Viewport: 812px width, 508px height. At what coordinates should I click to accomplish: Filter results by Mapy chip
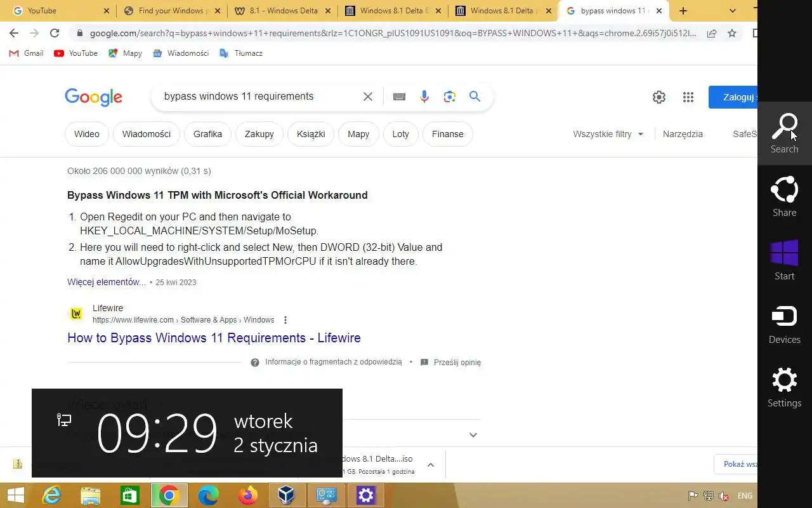358,134
